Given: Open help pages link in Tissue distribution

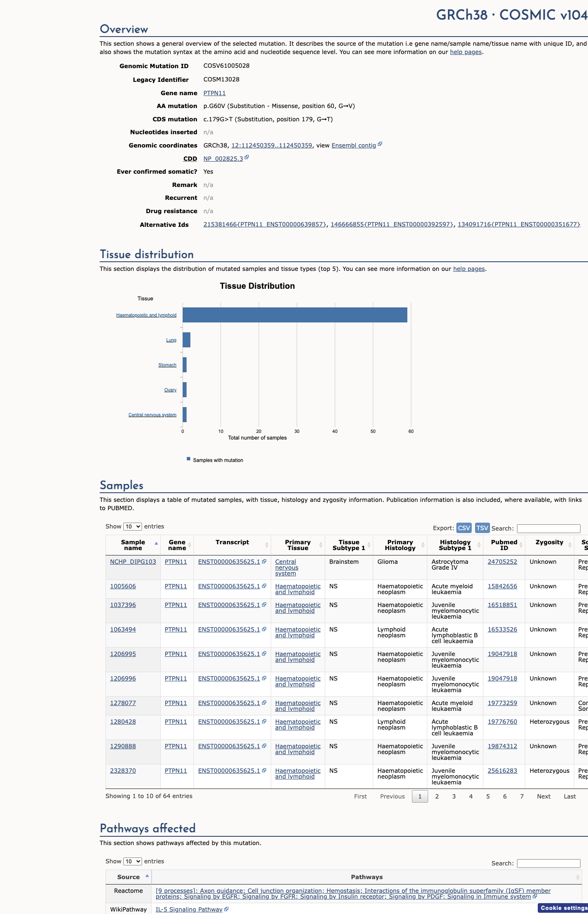Looking at the screenshot, I should coord(469,269).
